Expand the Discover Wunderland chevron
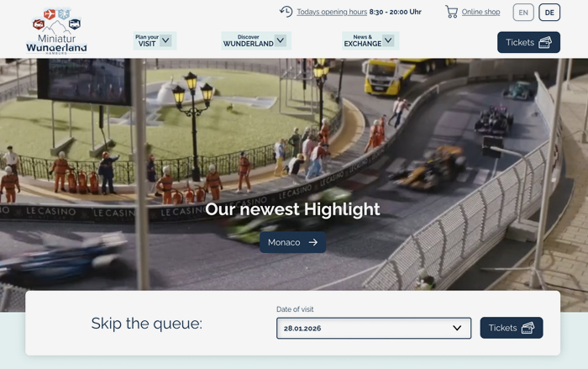This screenshot has height=369, width=588. click(281, 40)
